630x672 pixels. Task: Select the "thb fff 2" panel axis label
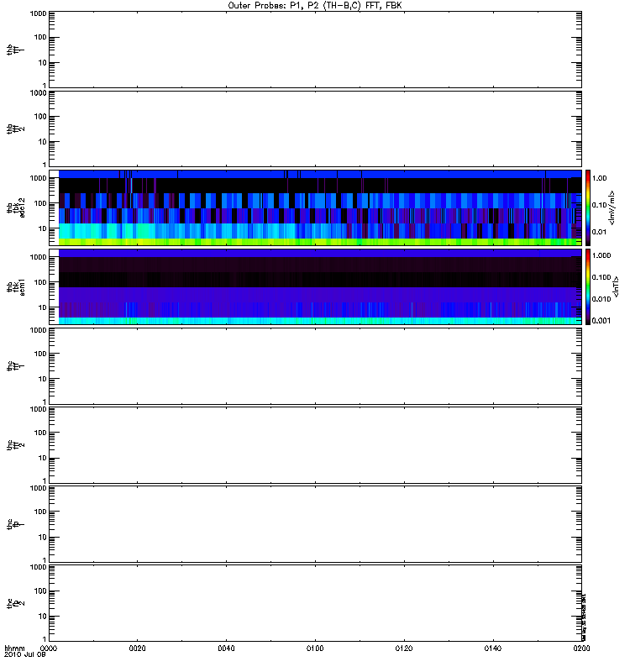(x=15, y=129)
